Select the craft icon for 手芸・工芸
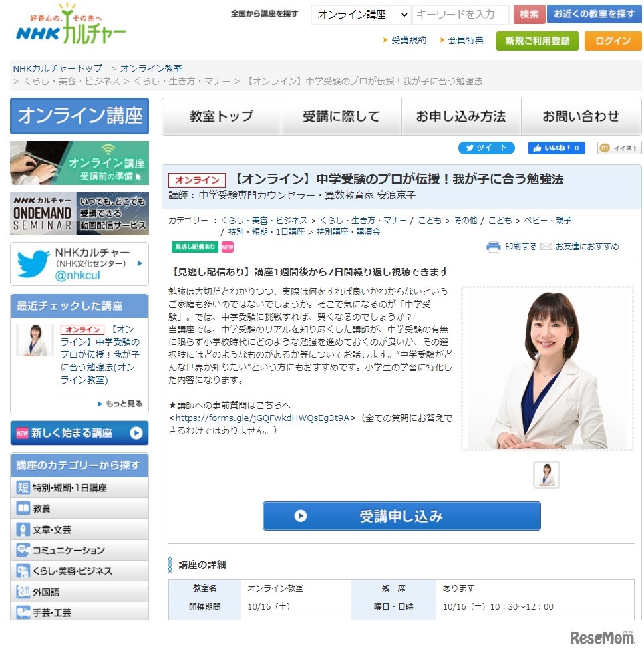644x653 pixels. [x=23, y=611]
